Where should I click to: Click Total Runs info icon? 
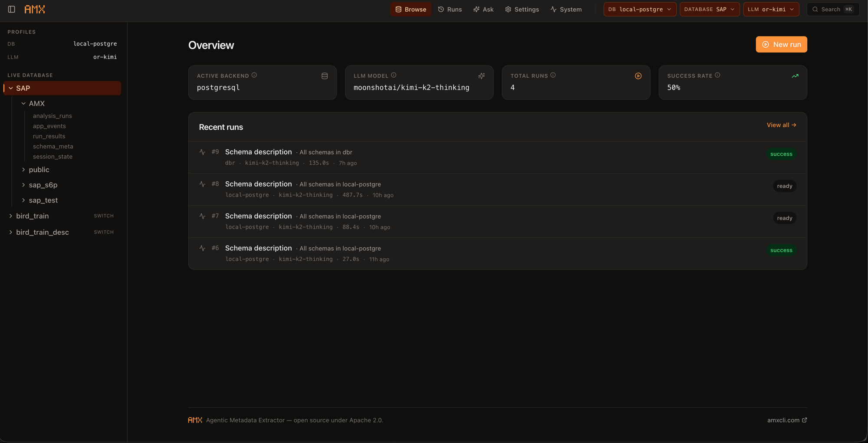(x=553, y=75)
